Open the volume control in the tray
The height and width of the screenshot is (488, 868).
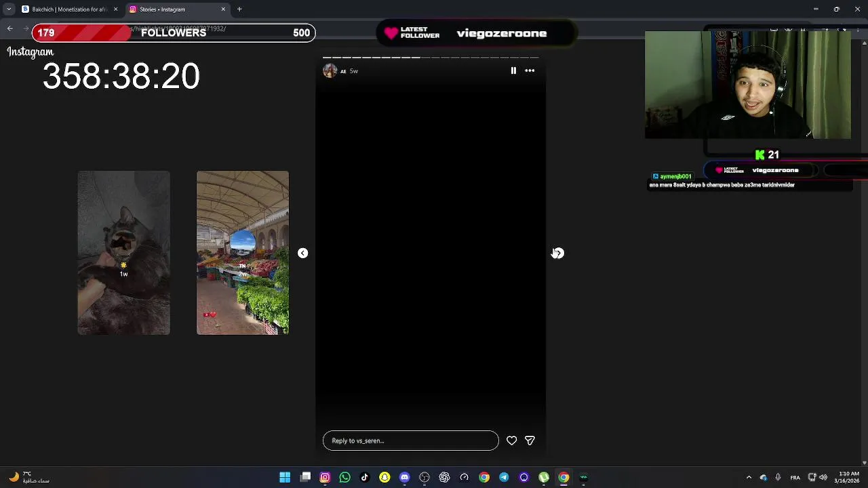tap(823, 477)
